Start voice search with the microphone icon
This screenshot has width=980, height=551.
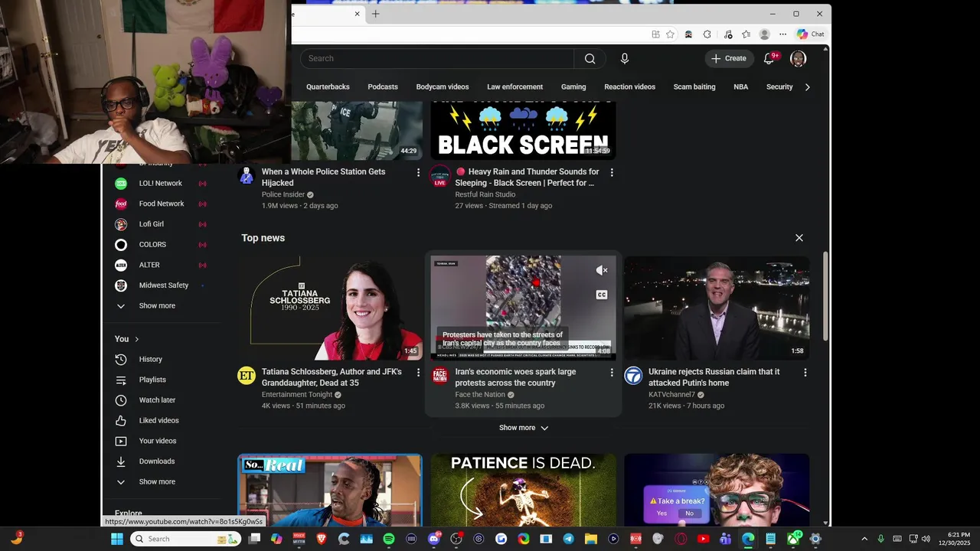(625, 58)
